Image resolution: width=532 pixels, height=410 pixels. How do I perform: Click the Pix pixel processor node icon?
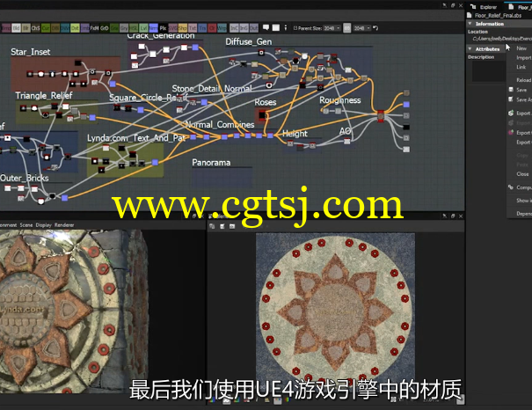[x=164, y=28]
